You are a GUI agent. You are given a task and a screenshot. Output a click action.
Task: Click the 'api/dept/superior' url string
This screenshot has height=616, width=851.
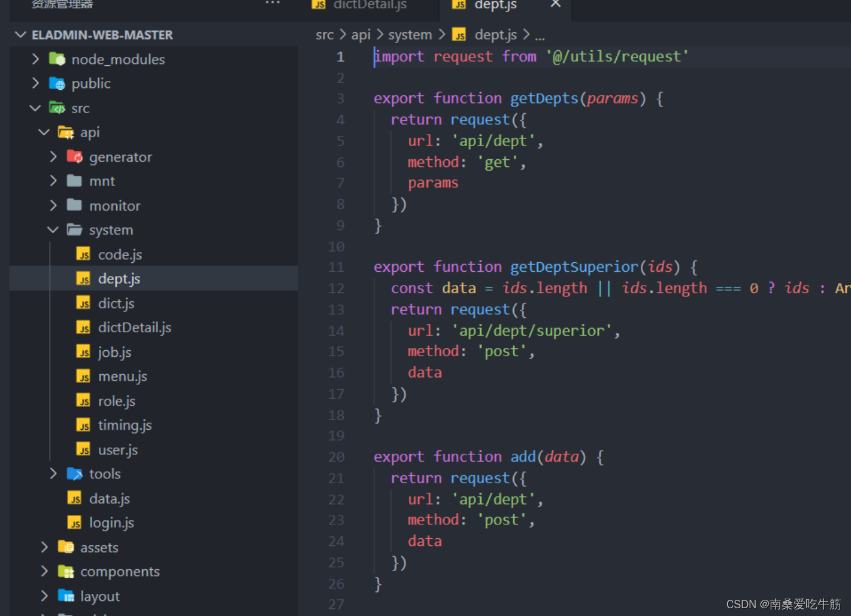[x=532, y=331]
